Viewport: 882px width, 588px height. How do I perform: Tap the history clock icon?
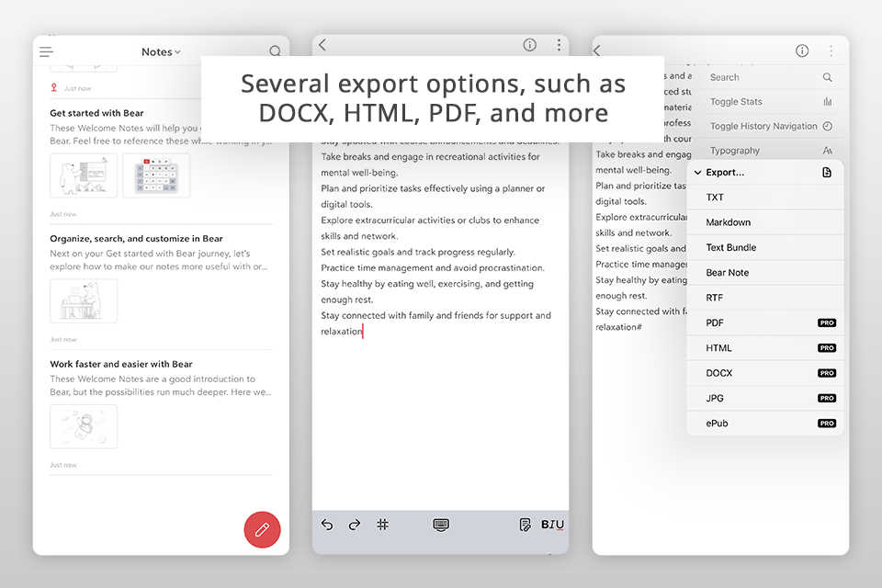[x=828, y=126]
